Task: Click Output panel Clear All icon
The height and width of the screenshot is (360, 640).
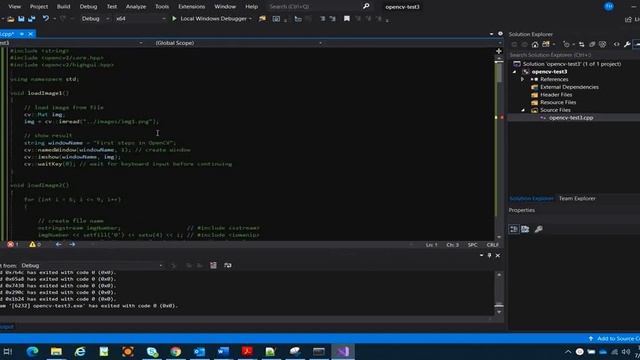Action: 213,266
